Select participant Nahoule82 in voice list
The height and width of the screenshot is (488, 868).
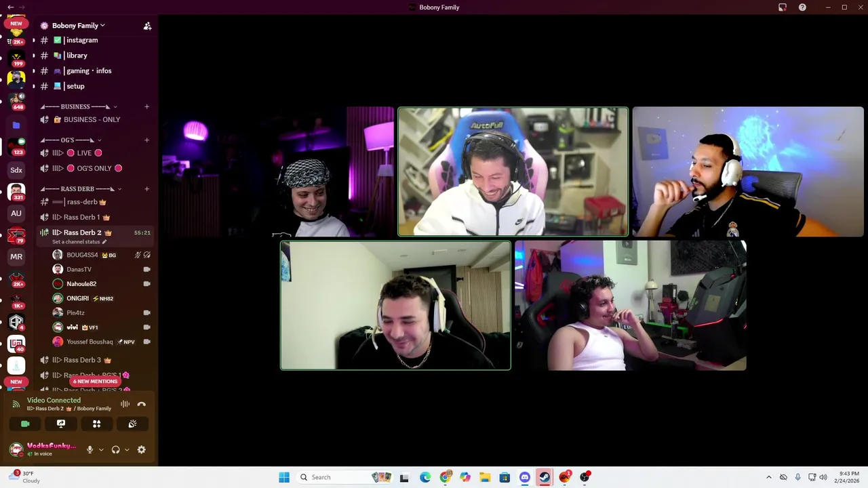(102, 284)
